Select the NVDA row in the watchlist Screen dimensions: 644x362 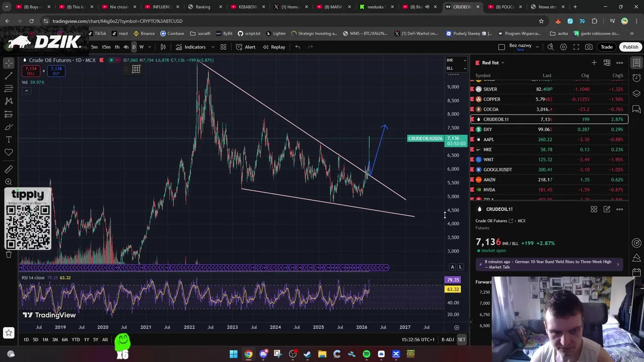[549, 190]
